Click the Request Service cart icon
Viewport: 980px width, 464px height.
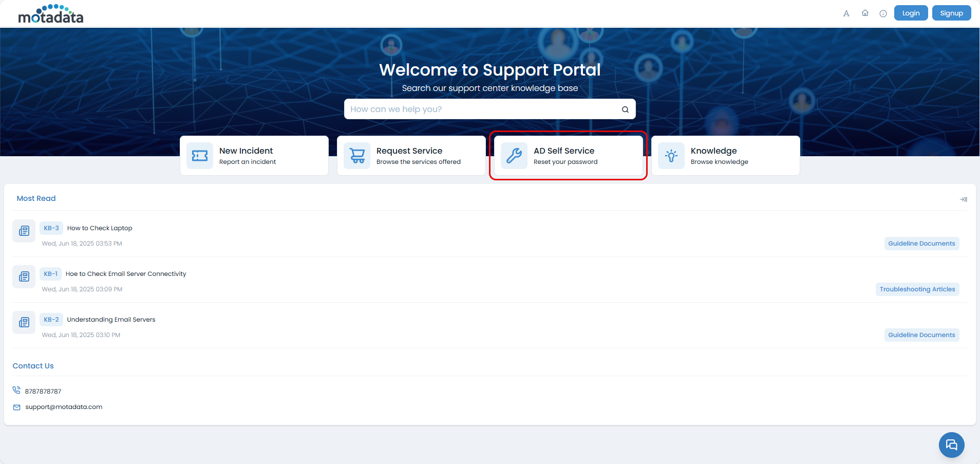click(x=357, y=156)
